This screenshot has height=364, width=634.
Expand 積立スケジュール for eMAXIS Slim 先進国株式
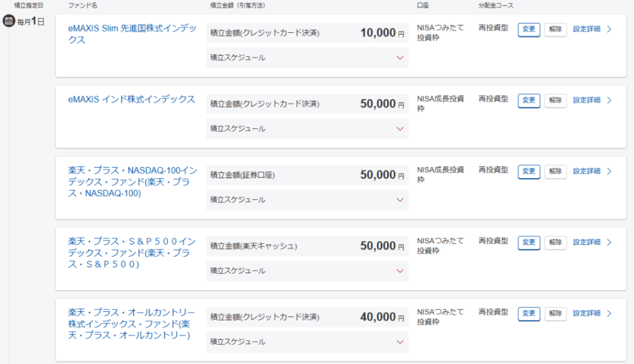click(x=399, y=58)
